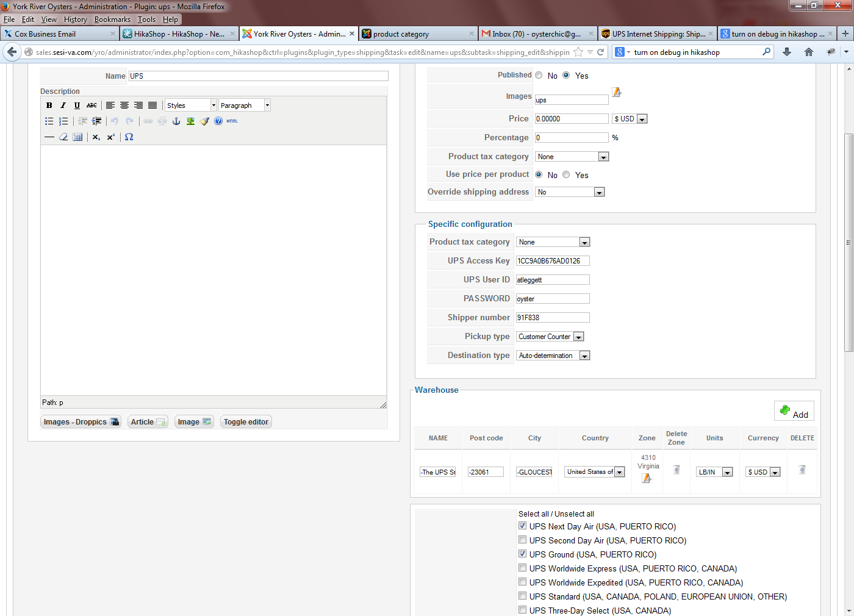The height and width of the screenshot is (616, 854).
Task: Delete the warehouse row with trash icon
Action: coord(802,470)
